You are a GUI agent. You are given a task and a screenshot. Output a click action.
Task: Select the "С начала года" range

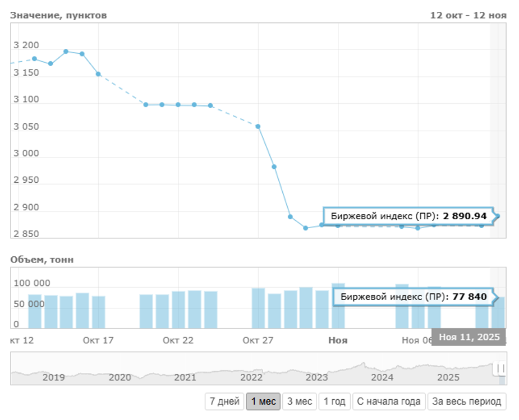click(x=388, y=401)
